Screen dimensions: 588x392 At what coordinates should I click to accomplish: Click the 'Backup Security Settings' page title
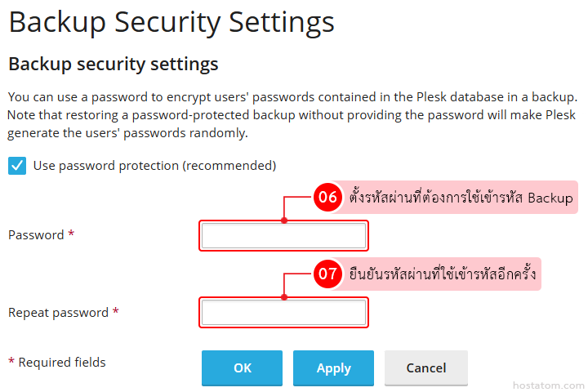coord(171,22)
